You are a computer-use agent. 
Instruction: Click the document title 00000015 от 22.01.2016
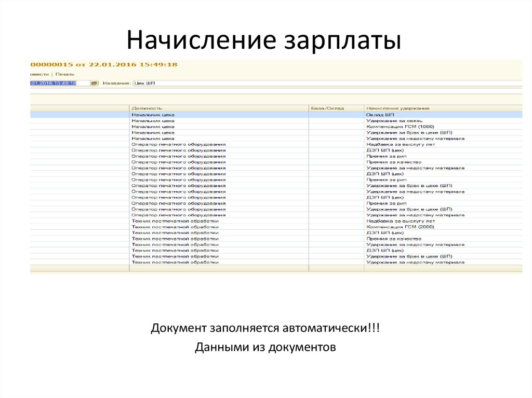[104, 64]
